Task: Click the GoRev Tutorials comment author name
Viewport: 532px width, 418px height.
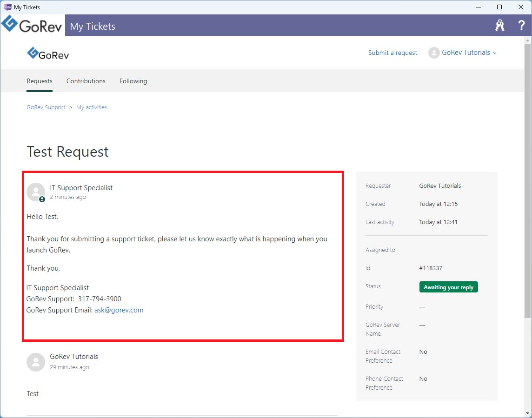Action: (74, 357)
